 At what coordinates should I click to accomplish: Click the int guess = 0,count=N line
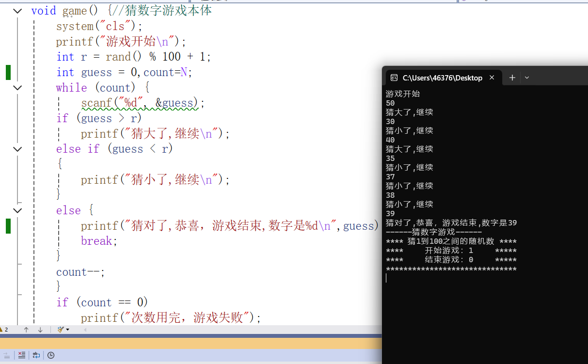(125, 72)
